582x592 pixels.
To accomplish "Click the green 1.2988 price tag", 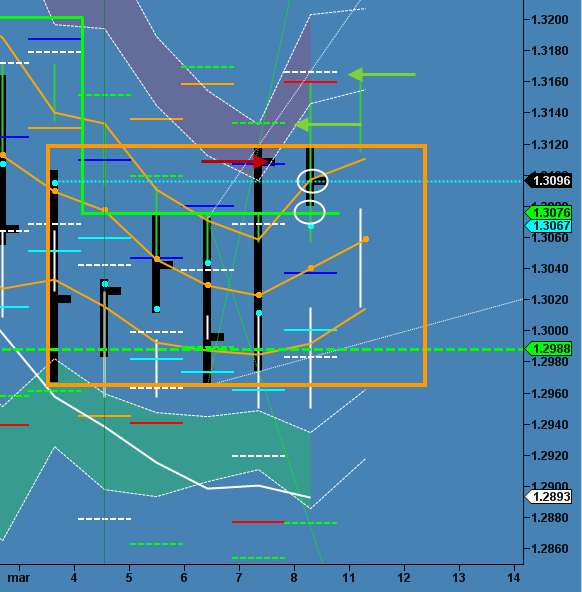I will (548, 348).
